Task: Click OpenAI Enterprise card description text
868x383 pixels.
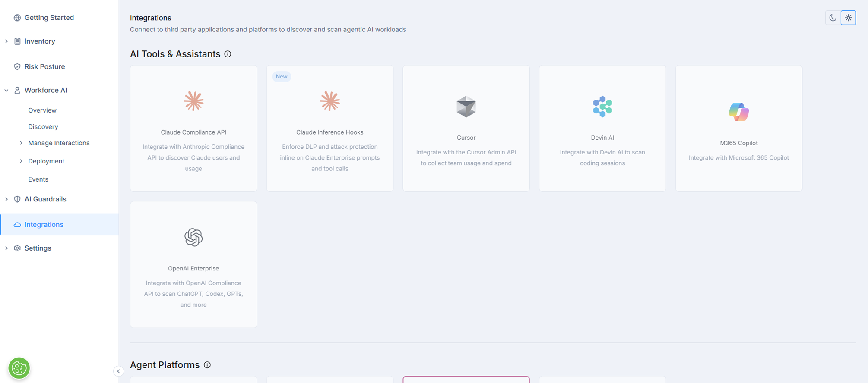Action: [193, 294]
